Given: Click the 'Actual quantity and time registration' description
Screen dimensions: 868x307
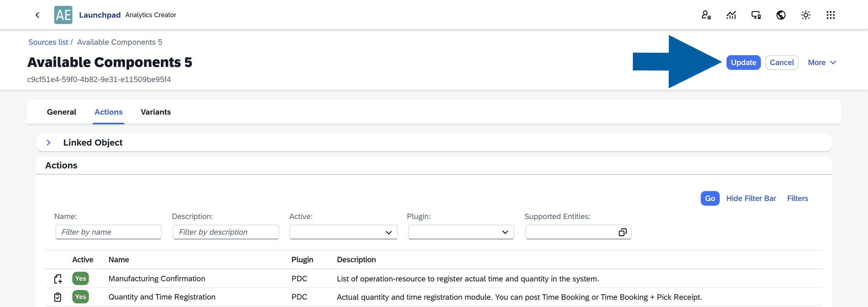Looking at the screenshot, I should coord(519,297).
